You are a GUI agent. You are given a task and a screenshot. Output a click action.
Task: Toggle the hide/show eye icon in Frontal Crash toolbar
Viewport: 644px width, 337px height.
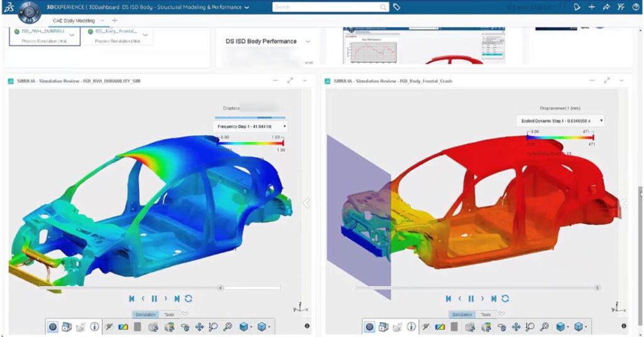click(426, 327)
